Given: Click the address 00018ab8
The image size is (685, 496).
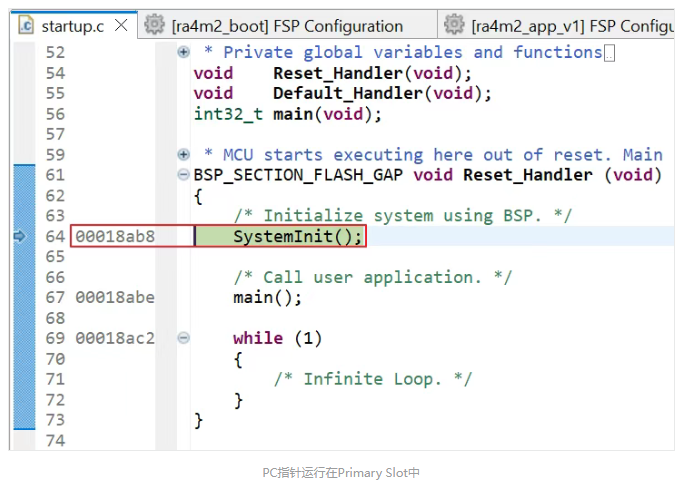Looking at the screenshot, I should click(115, 236).
